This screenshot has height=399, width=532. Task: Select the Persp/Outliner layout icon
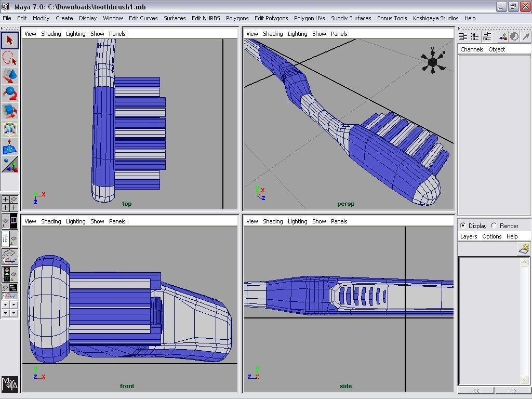(x=9, y=238)
